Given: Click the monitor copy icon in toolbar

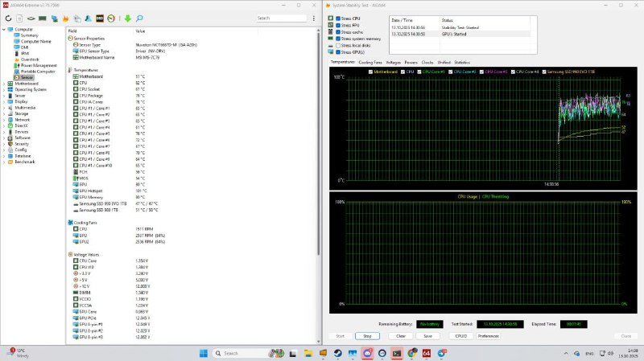Looking at the screenshot, I should click(x=76, y=18).
